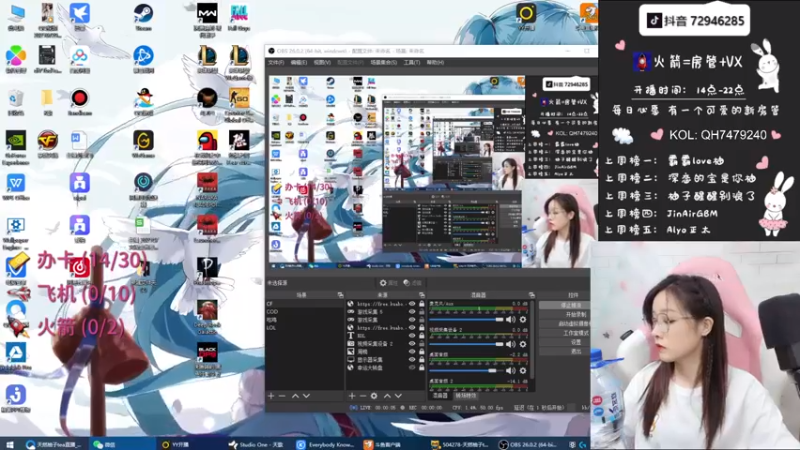Screen dimensions: 800x450
Task: Move source down with the sources down arrow
Action: pyautogui.click(x=398, y=396)
